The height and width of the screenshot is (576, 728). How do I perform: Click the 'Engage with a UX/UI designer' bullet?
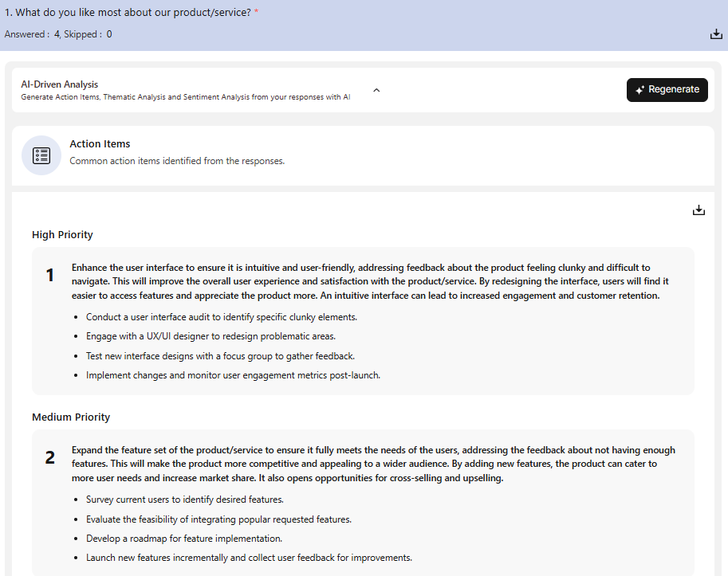[x=211, y=336]
